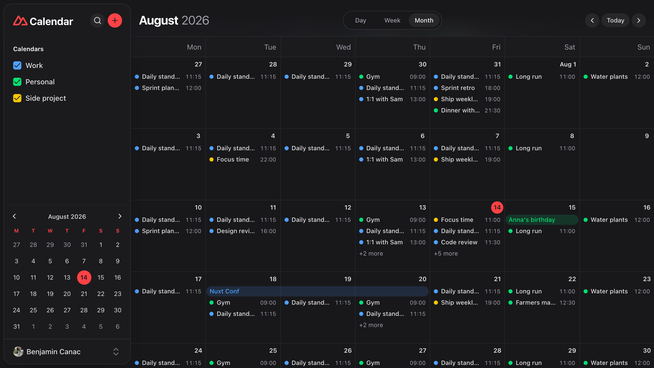Show next month in mini calendar
654x368 pixels.
[x=120, y=216]
